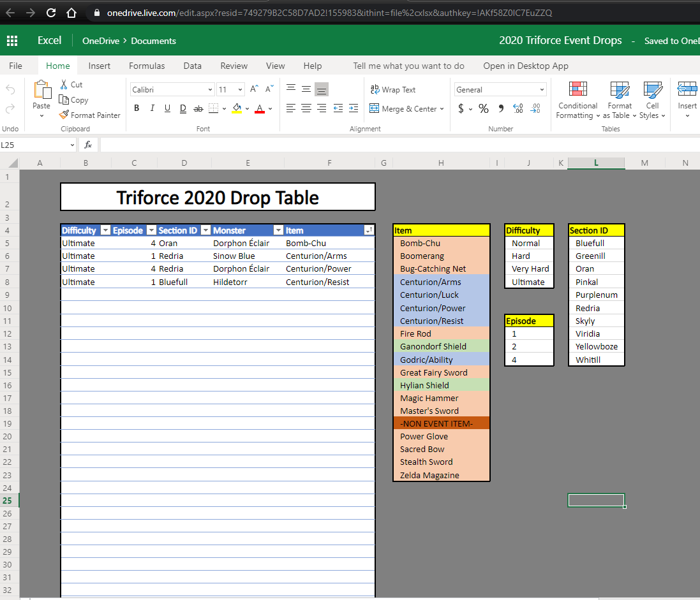Center text horizontally

306,108
